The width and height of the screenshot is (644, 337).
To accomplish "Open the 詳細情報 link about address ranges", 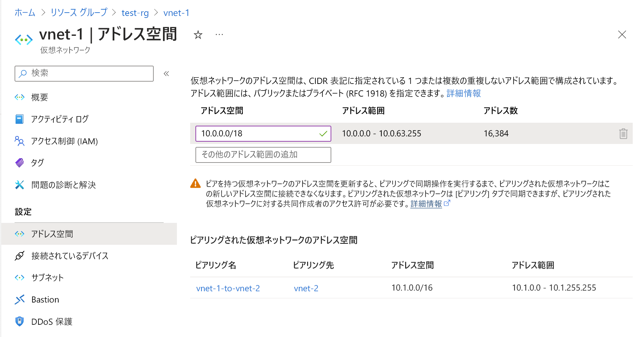I will coord(463,94).
